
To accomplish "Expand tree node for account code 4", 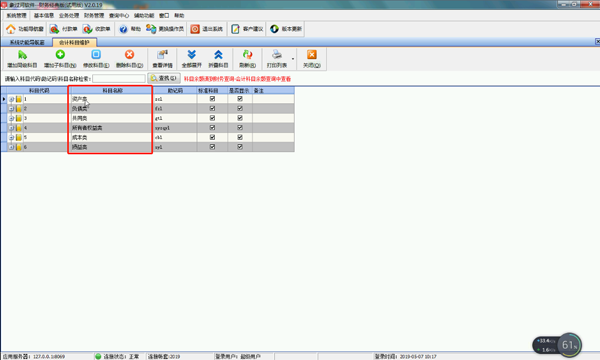I will click(x=11, y=128).
